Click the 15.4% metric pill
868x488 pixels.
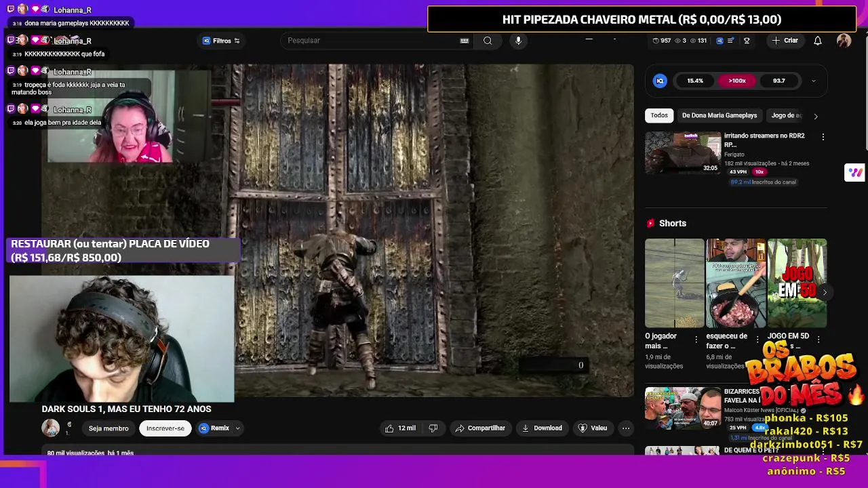click(x=695, y=81)
